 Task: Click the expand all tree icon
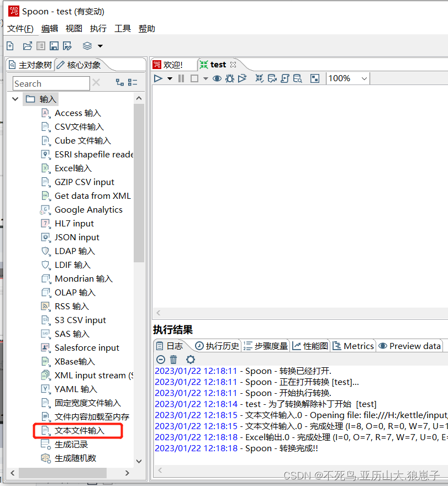pos(120,82)
